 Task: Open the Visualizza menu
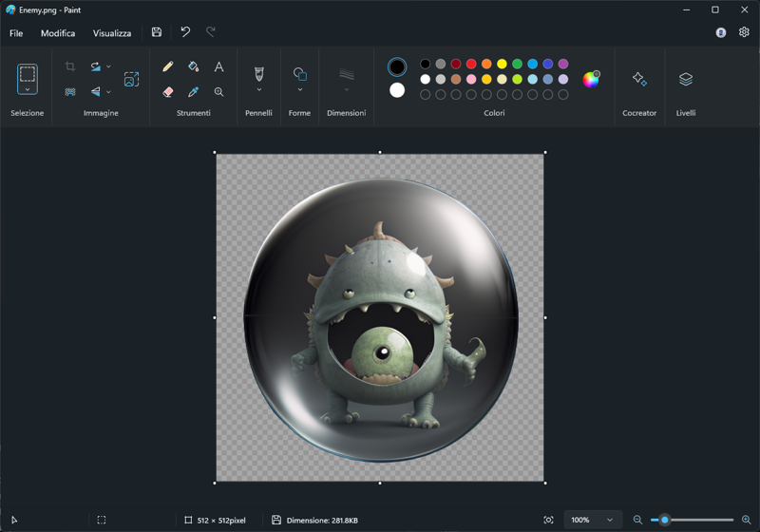112,33
